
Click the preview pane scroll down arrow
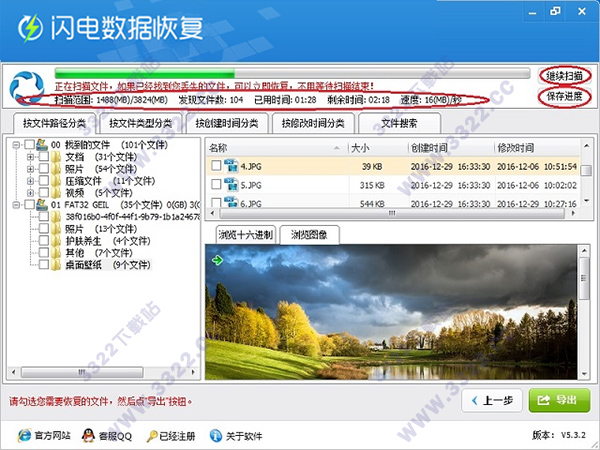584,374
